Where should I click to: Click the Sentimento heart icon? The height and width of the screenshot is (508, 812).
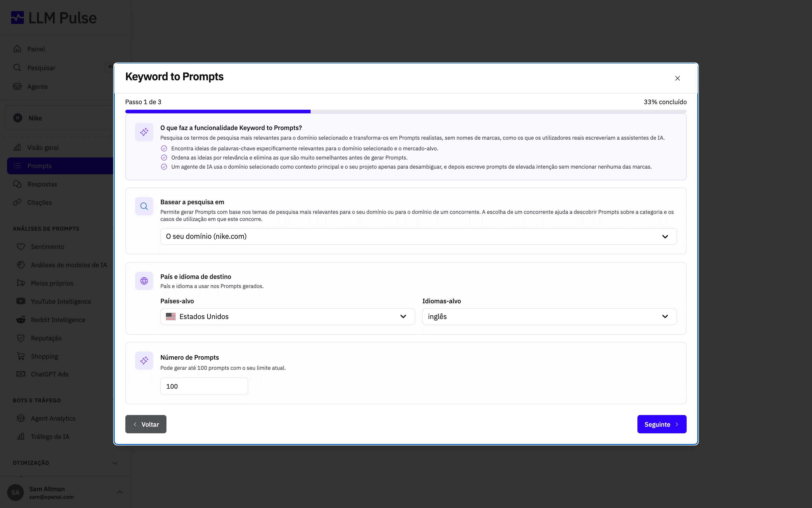(21, 247)
